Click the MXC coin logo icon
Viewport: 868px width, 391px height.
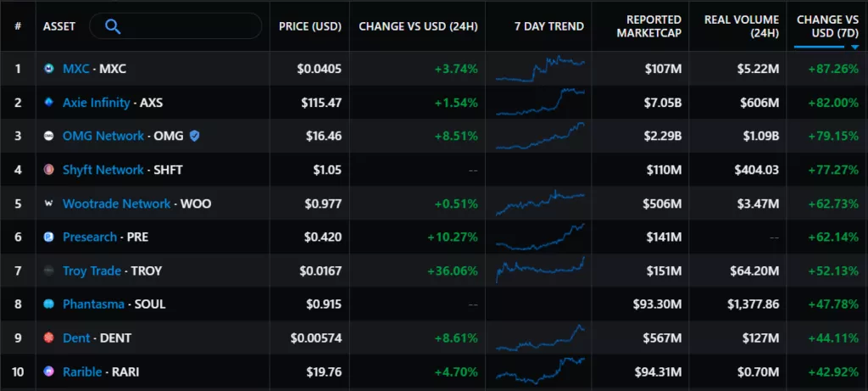pyautogui.click(x=49, y=69)
